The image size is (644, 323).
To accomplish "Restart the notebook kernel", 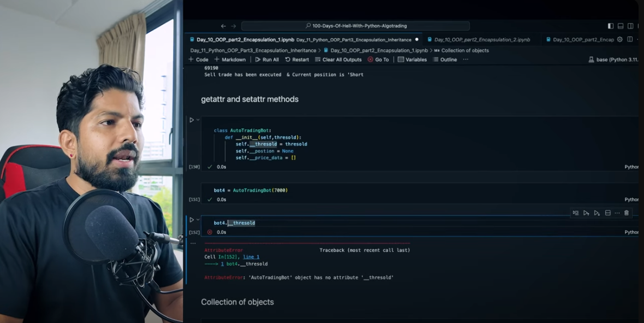I will (297, 60).
